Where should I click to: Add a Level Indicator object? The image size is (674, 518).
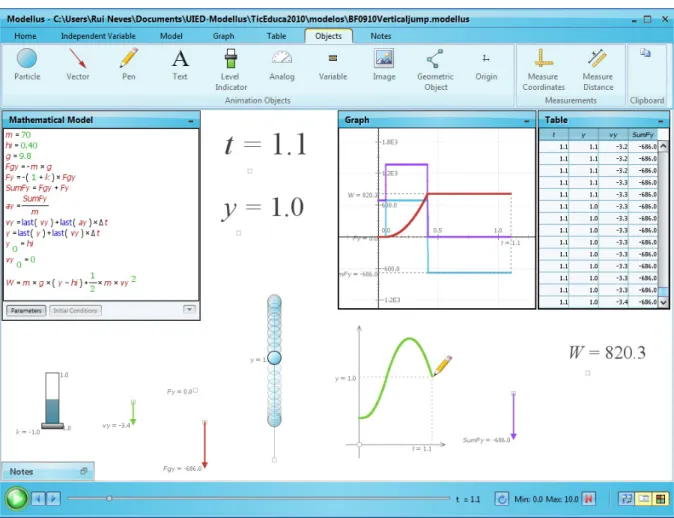coord(231,70)
